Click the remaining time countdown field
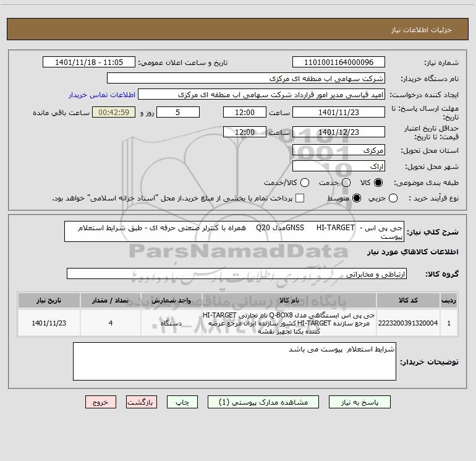 point(114,112)
